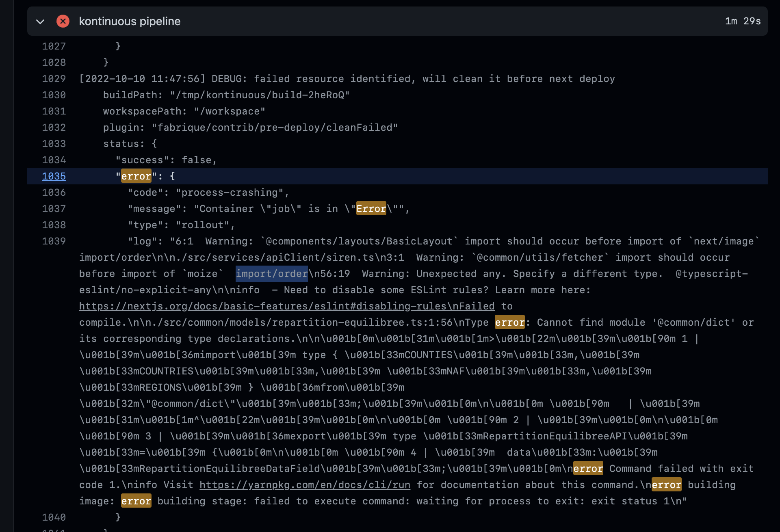Select the kontinuous pipeline title
The height and width of the screenshot is (532, 780).
(x=130, y=21)
